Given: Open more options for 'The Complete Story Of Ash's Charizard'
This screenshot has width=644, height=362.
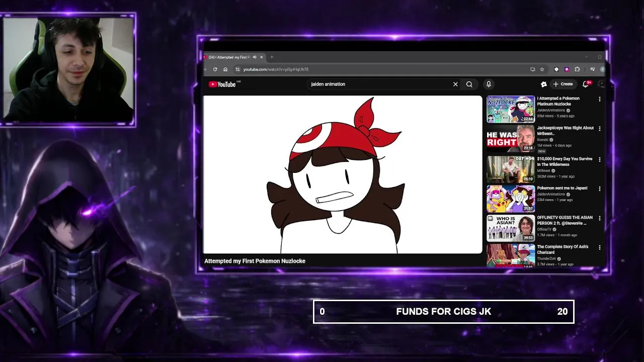Looking at the screenshot, I should pyautogui.click(x=599, y=247).
